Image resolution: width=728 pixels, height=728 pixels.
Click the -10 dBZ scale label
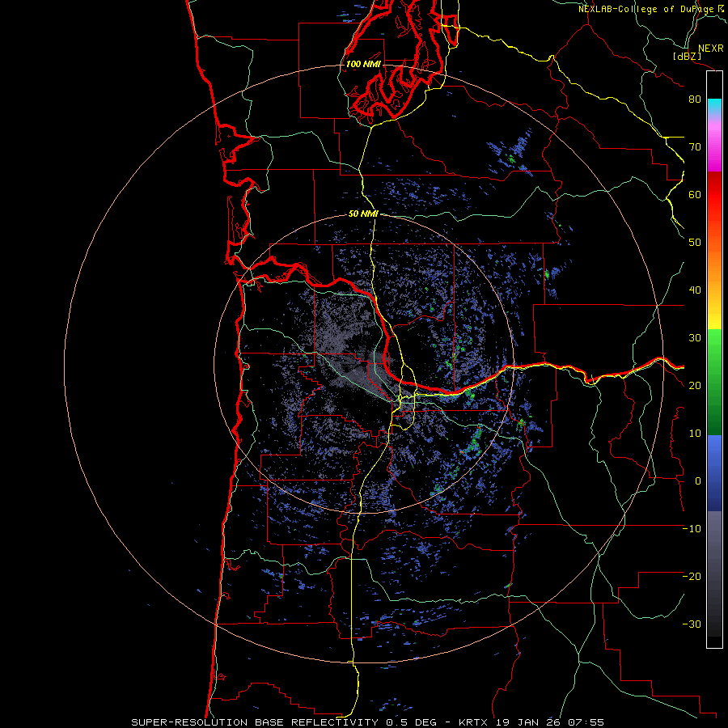tap(692, 529)
